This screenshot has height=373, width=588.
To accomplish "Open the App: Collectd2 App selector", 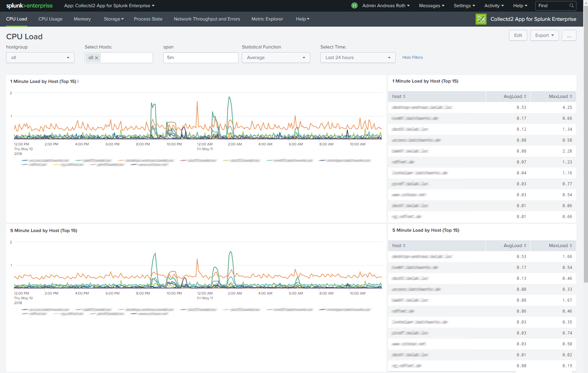I will (109, 6).
